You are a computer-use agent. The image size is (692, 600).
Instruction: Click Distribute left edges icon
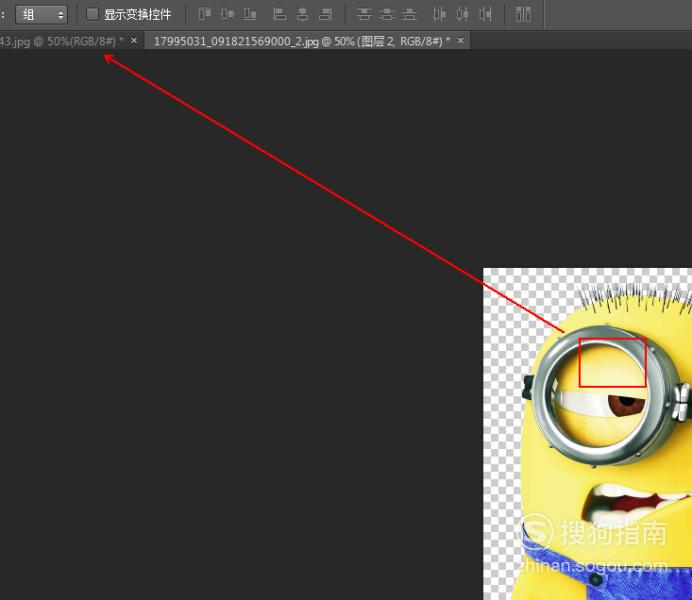pyautogui.click(x=440, y=14)
